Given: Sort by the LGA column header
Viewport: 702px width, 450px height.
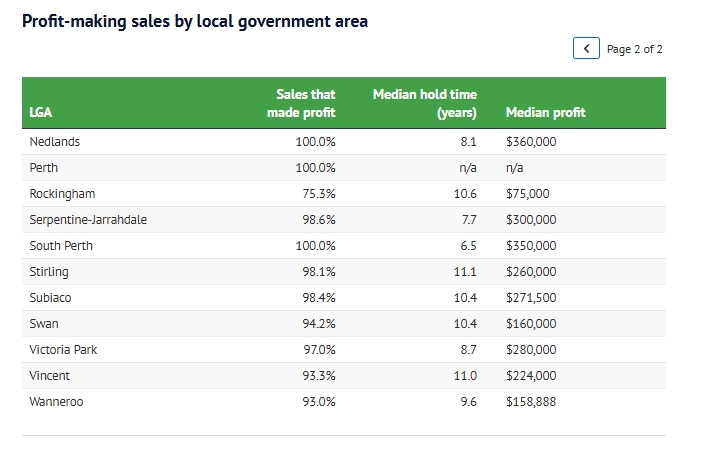Looking at the screenshot, I should click(41, 112).
